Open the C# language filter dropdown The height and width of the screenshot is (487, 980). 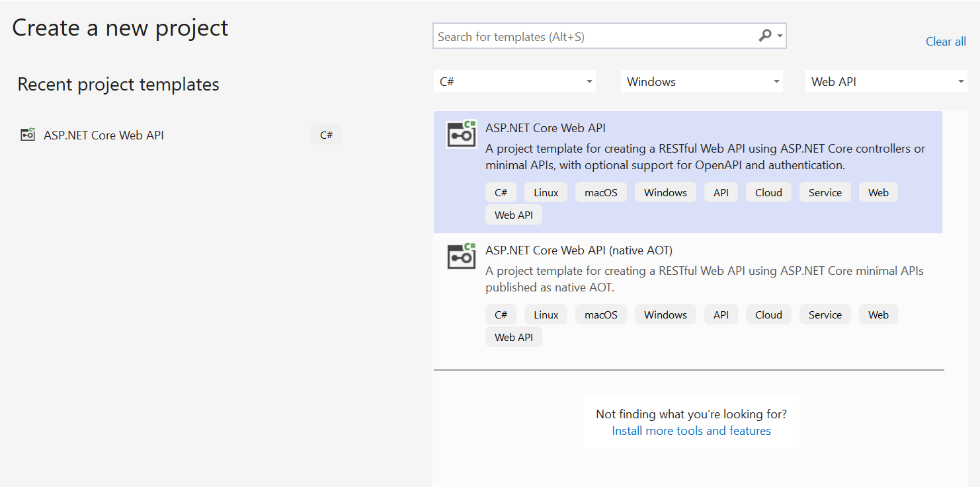click(x=514, y=82)
